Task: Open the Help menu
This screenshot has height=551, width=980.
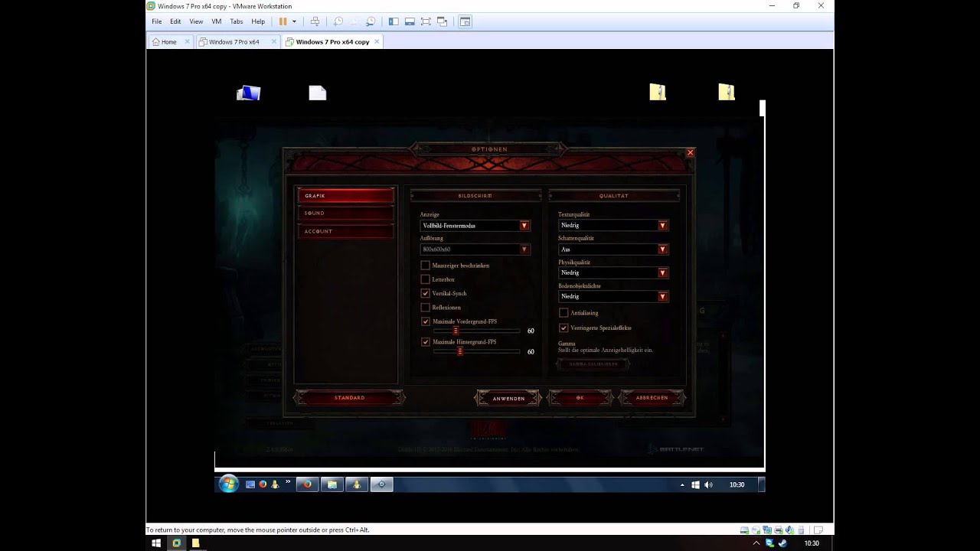Action: [x=258, y=21]
